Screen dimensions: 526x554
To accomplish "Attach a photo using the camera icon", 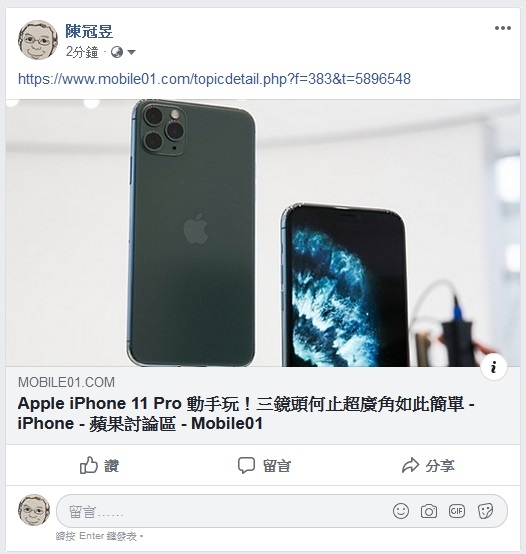I will click(429, 511).
